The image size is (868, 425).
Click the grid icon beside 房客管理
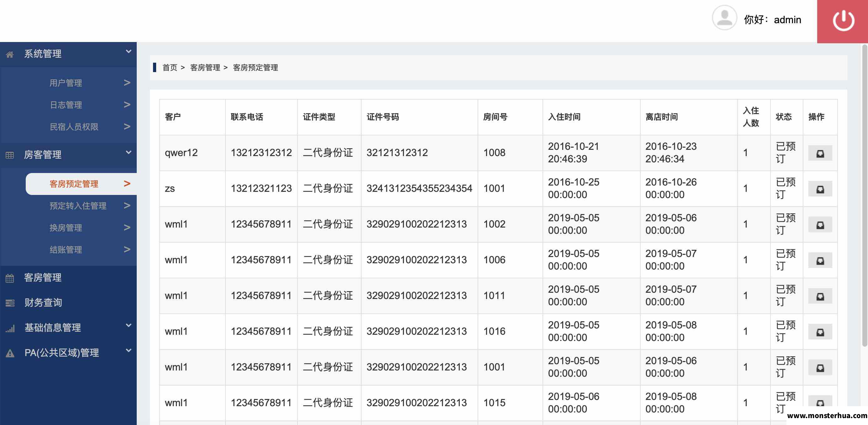(x=10, y=155)
